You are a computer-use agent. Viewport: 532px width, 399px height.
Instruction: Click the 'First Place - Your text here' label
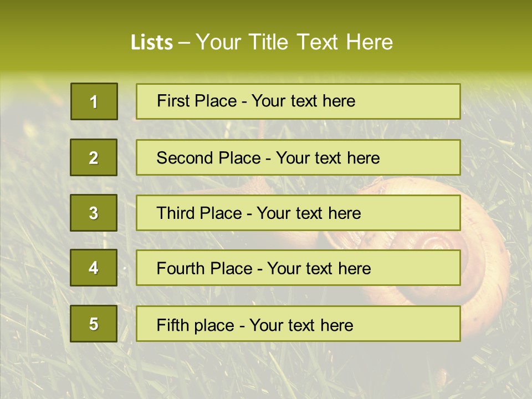256,101
